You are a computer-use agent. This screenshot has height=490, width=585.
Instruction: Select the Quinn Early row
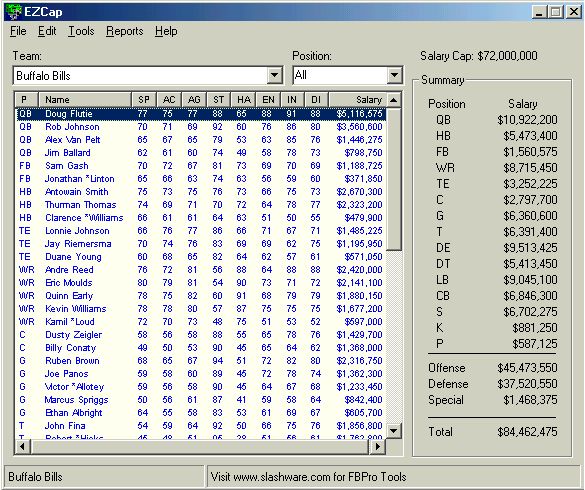pos(201,296)
